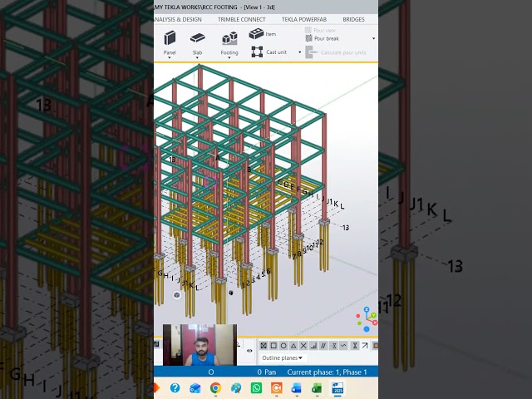This screenshot has width=532, height=399.
Task: Switch to Tekla 2025 taskbar icon
Action: coord(337,388)
